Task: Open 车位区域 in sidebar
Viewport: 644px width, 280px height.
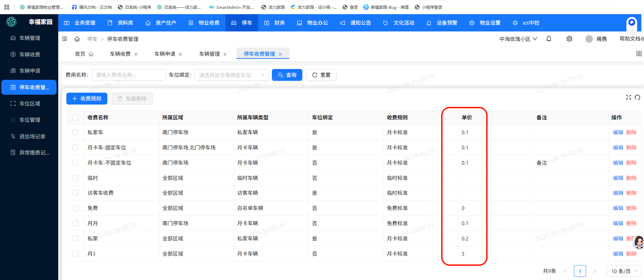Action: coord(29,103)
